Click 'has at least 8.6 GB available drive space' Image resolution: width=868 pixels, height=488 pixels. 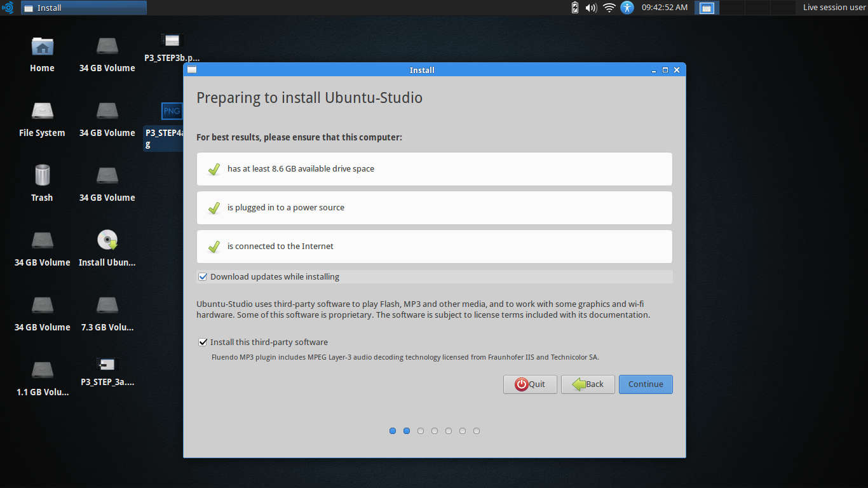[x=301, y=169]
